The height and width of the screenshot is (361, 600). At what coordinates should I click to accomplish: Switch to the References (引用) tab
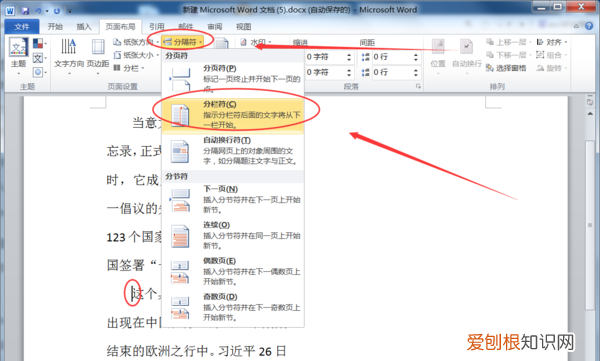pos(157,26)
